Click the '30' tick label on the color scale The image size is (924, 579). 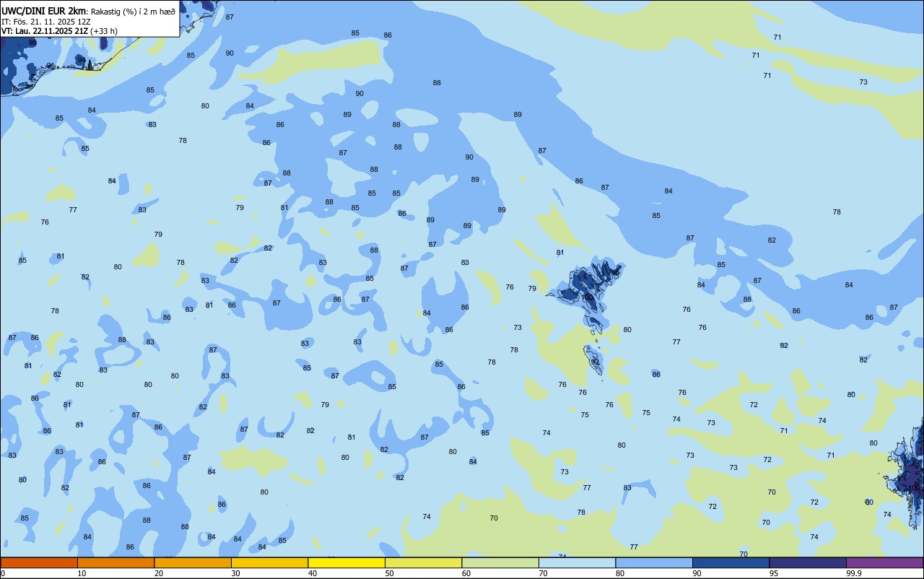235,573
